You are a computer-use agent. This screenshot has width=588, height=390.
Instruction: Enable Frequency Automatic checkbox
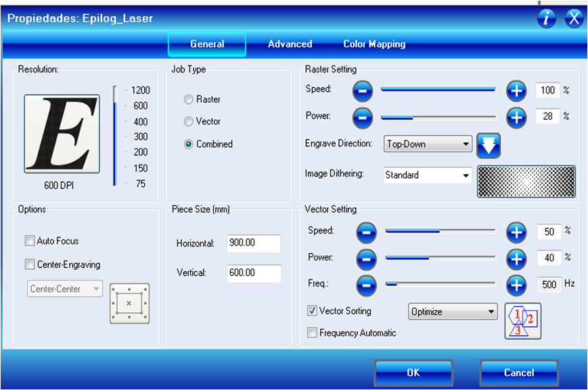click(x=312, y=332)
